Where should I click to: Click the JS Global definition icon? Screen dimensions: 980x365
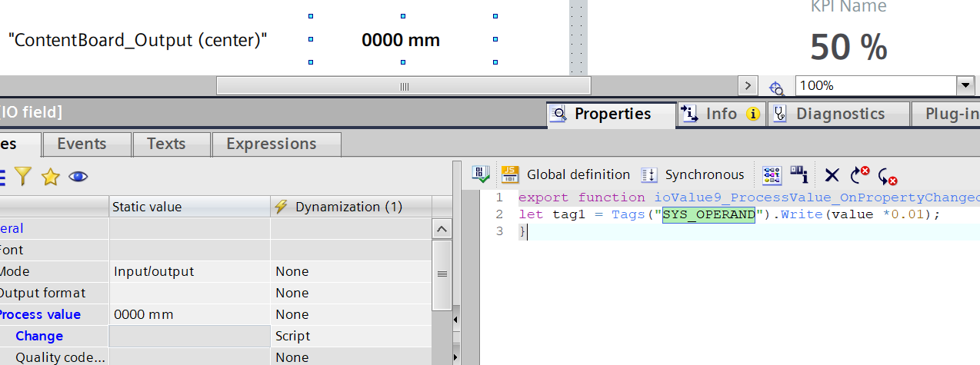pyautogui.click(x=510, y=175)
